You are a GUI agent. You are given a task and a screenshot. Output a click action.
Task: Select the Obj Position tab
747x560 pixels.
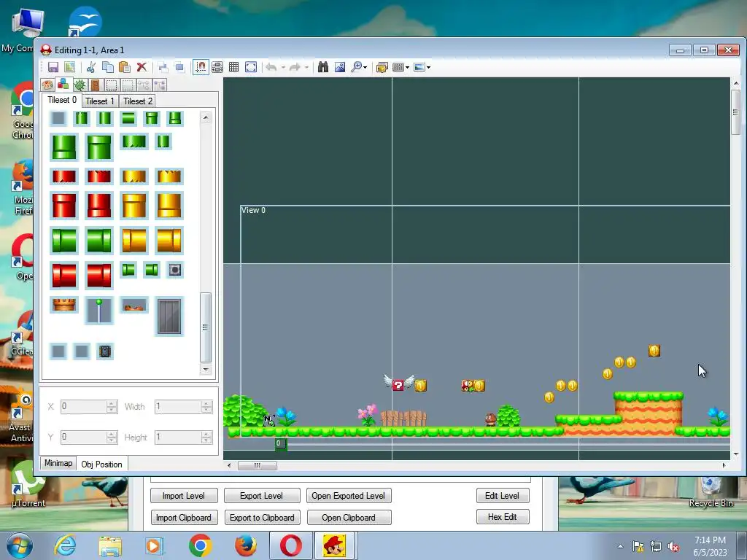click(101, 464)
